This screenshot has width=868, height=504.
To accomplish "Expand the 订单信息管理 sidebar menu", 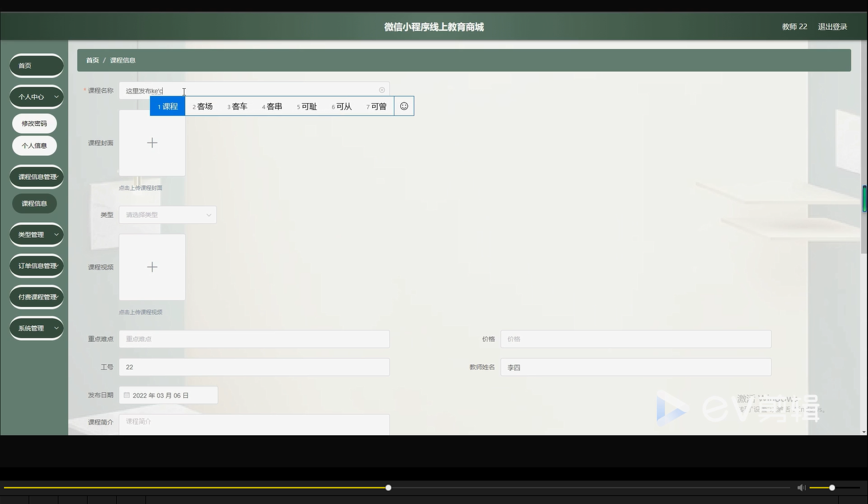I will click(37, 266).
